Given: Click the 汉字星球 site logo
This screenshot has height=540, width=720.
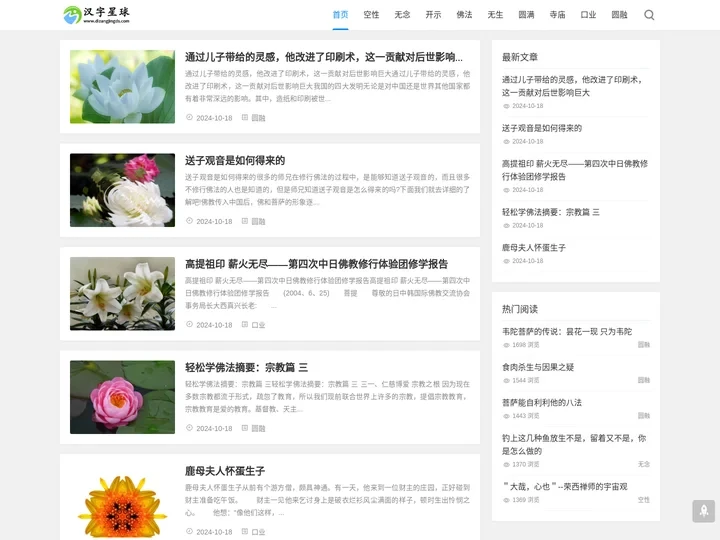Looking at the screenshot, I should point(97,15).
